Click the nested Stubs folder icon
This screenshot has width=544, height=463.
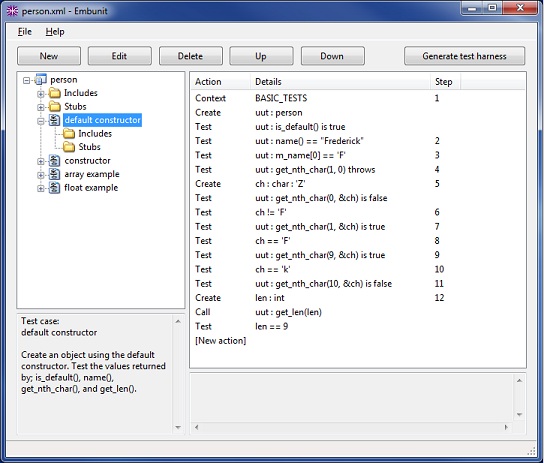69,147
